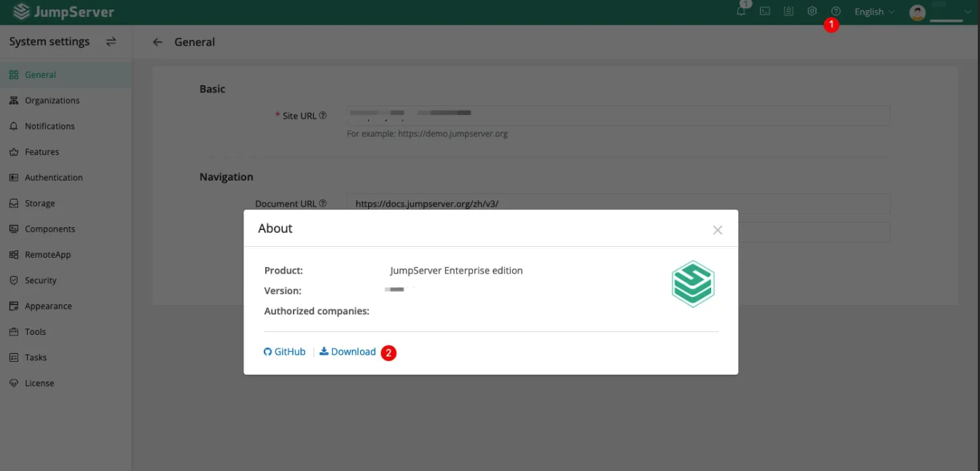
Task: Open Security settings in the sidebar
Action: 66,280
